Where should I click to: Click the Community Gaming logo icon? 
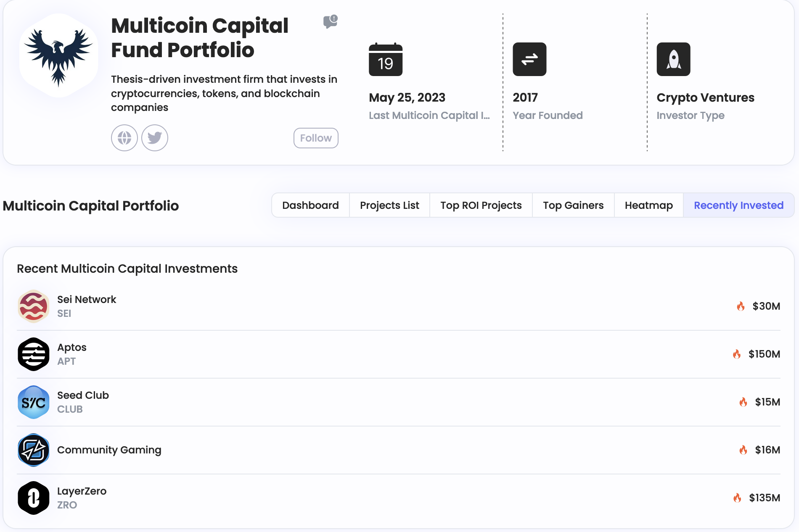(x=34, y=450)
